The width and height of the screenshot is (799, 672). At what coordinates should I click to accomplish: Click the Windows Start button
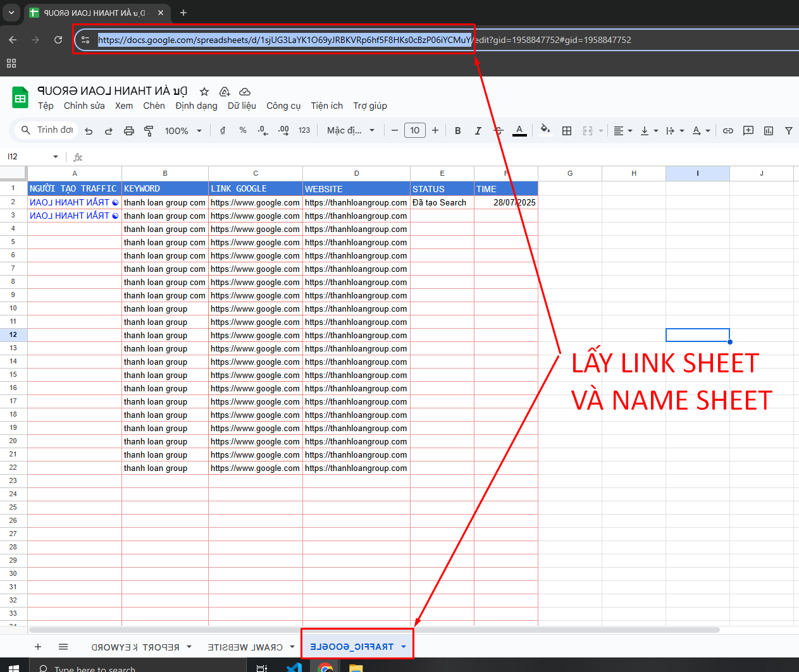tap(14, 668)
